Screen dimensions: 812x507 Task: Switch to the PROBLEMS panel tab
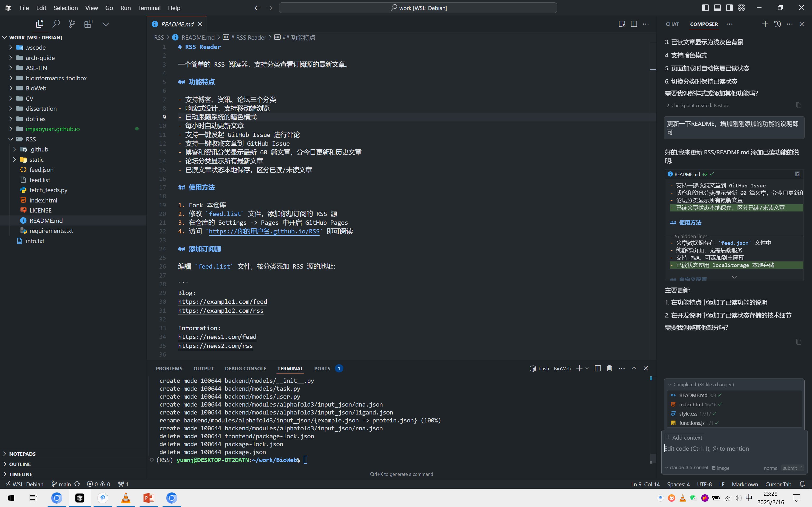tap(169, 368)
